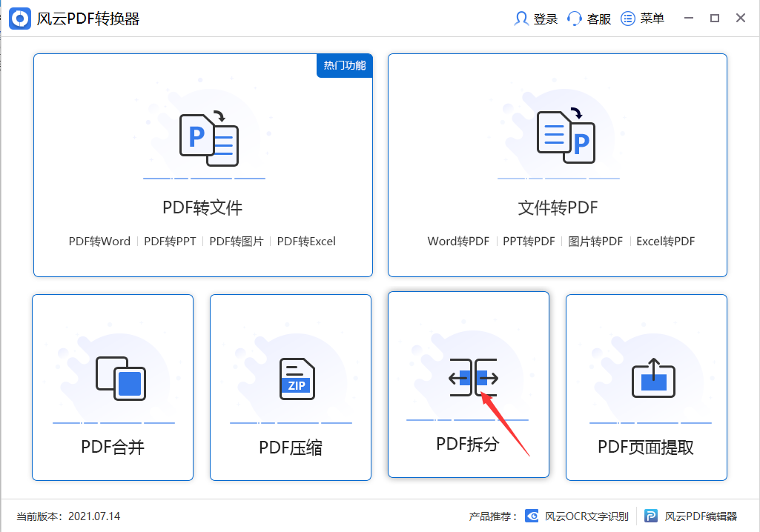Click the PDF转文件 conversion icon
Viewport: 760px width, 532px height.
click(209, 139)
